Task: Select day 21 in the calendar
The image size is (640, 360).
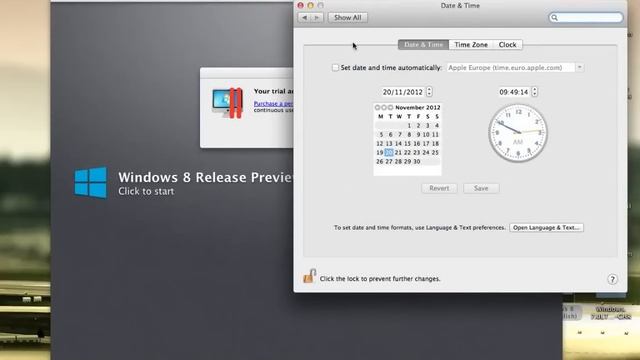Action: [398, 152]
